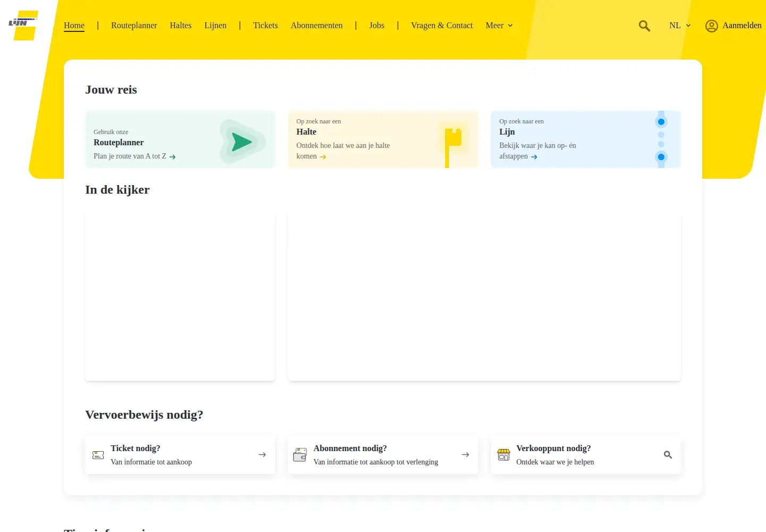Click the 'Ticket nodig?' heading

coord(135,448)
